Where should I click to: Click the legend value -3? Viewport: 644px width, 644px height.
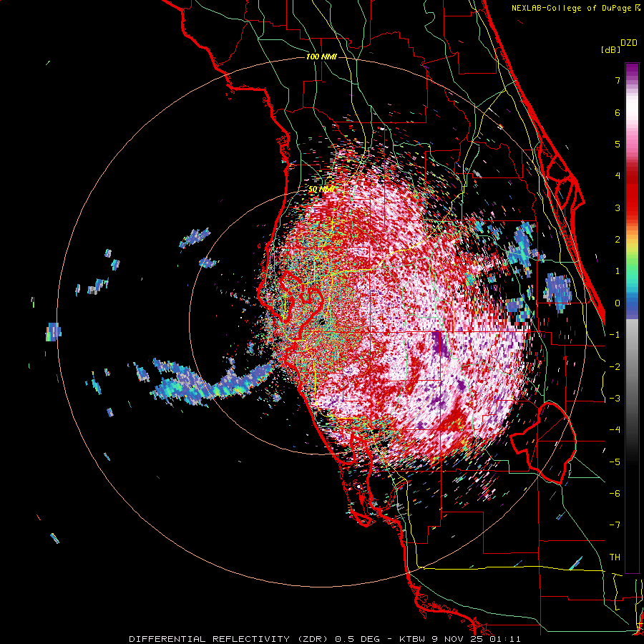pyautogui.click(x=615, y=399)
